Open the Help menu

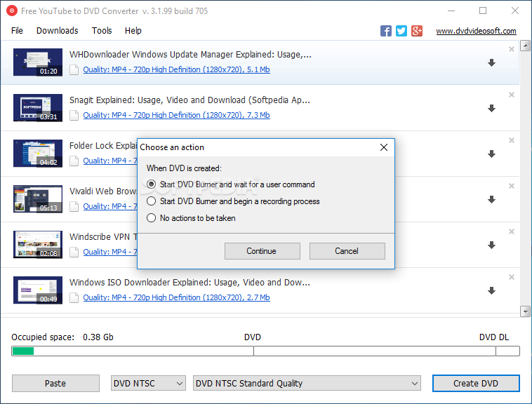tap(133, 30)
